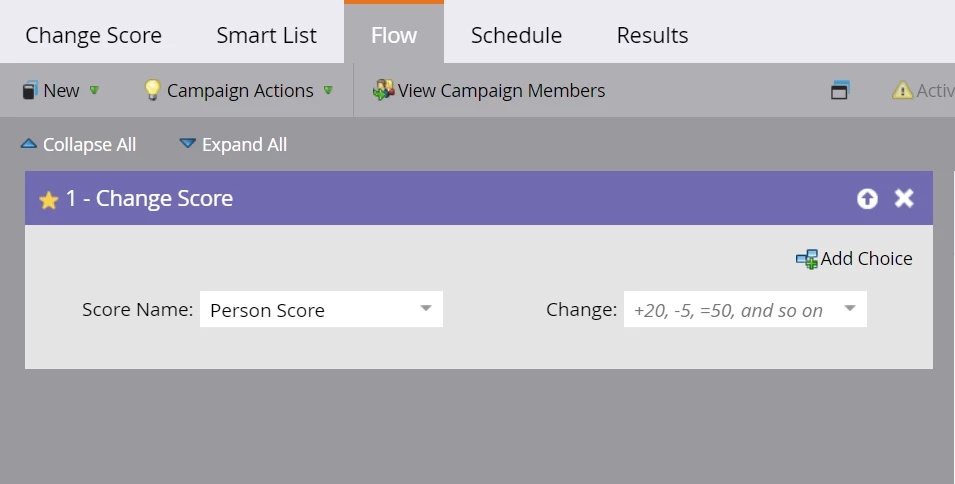Image resolution: width=955 pixels, height=484 pixels.
Task: Click the Add Choice icon
Action: click(x=806, y=259)
